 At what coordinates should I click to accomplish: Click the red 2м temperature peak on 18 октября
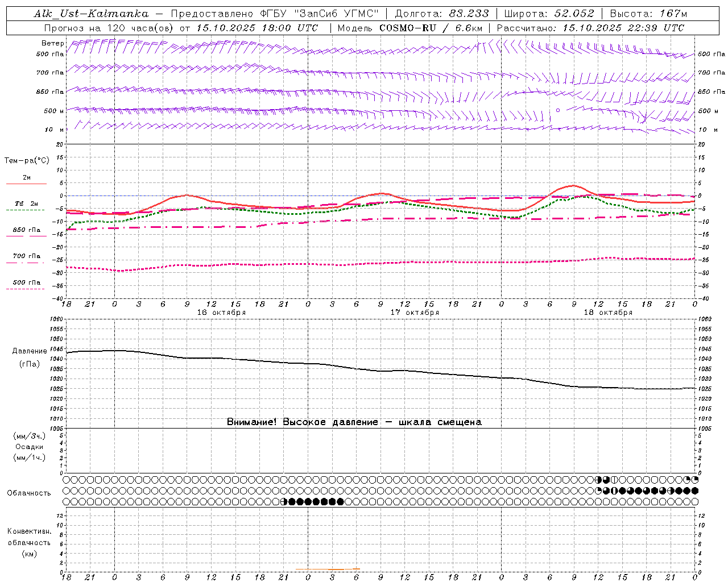(573, 186)
